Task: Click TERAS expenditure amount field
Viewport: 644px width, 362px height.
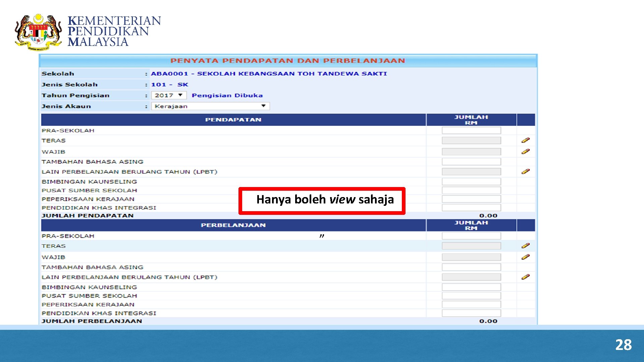Action: pyautogui.click(x=471, y=246)
